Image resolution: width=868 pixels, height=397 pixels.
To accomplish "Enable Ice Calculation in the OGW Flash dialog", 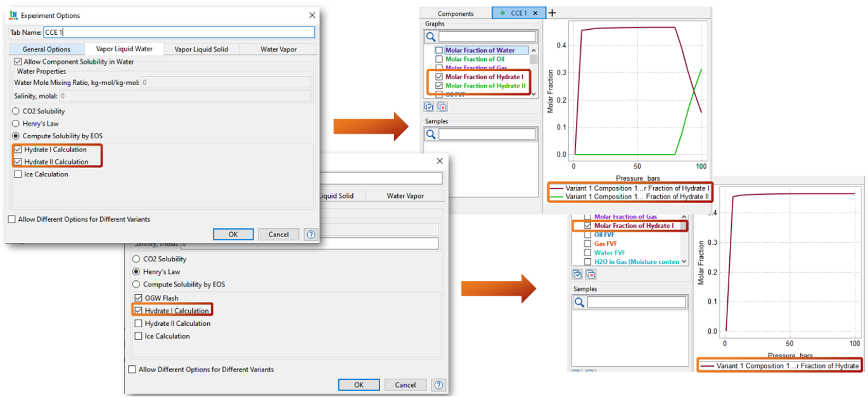I will tap(139, 336).
